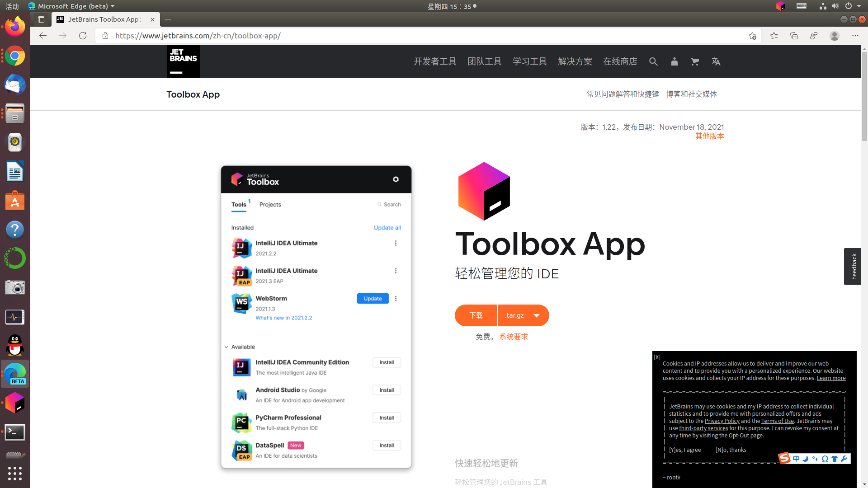Open a new browser tab
This screenshot has height=488, width=868.
[168, 19]
